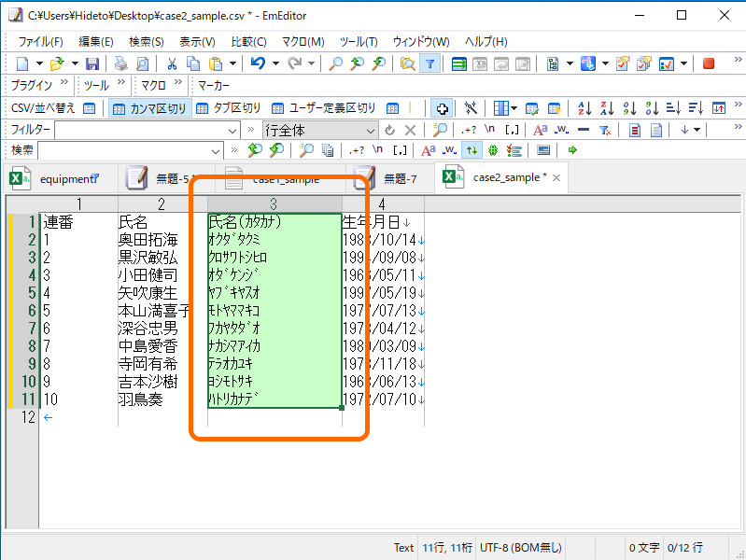Toggle Cell Selection Mode plus button
Screen dimensions: 746x560
(x=442, y=108)
